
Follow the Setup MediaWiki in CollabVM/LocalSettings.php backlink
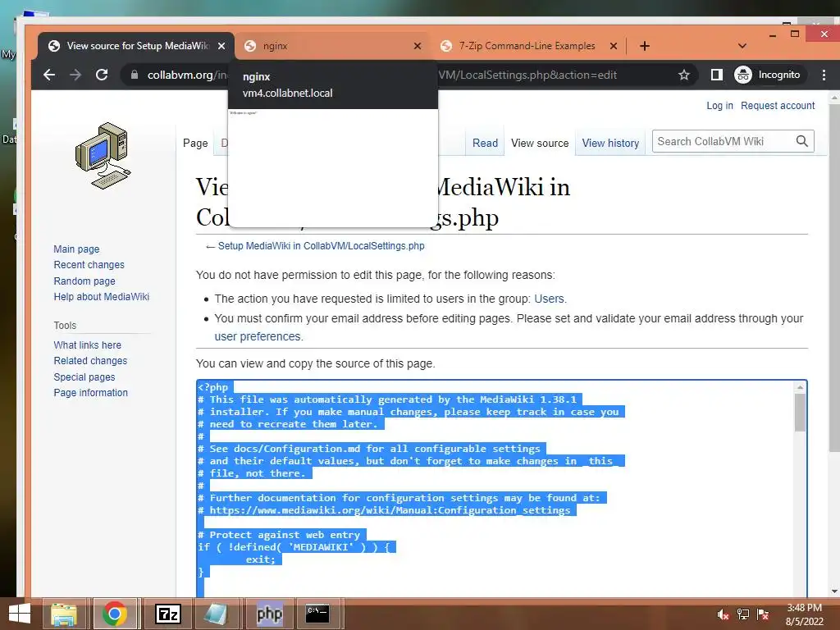(321, 246)
